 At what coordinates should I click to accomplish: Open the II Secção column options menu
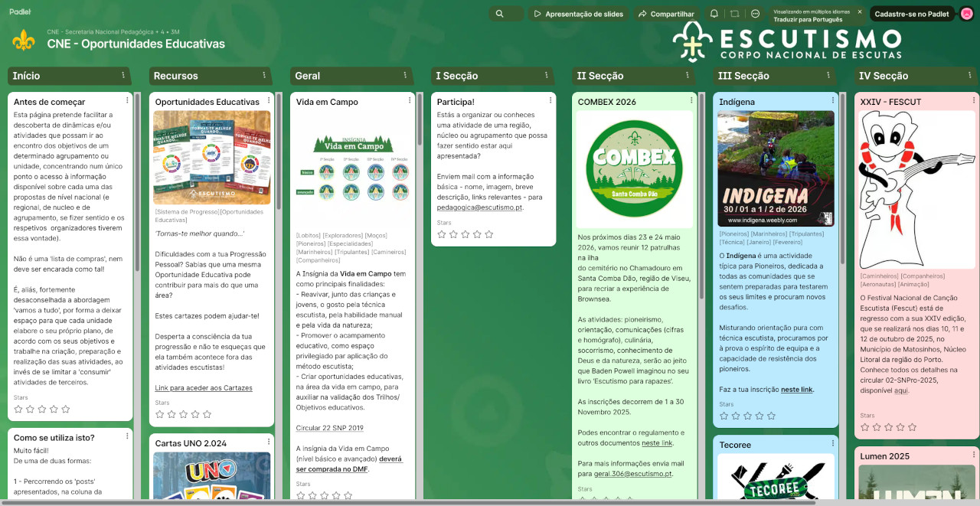687,75
